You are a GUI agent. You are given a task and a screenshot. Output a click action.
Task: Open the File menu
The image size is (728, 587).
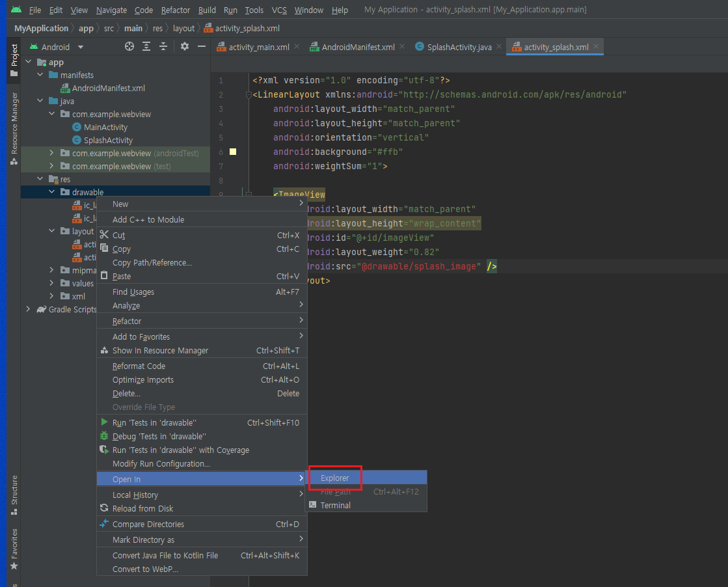(35, 10)
